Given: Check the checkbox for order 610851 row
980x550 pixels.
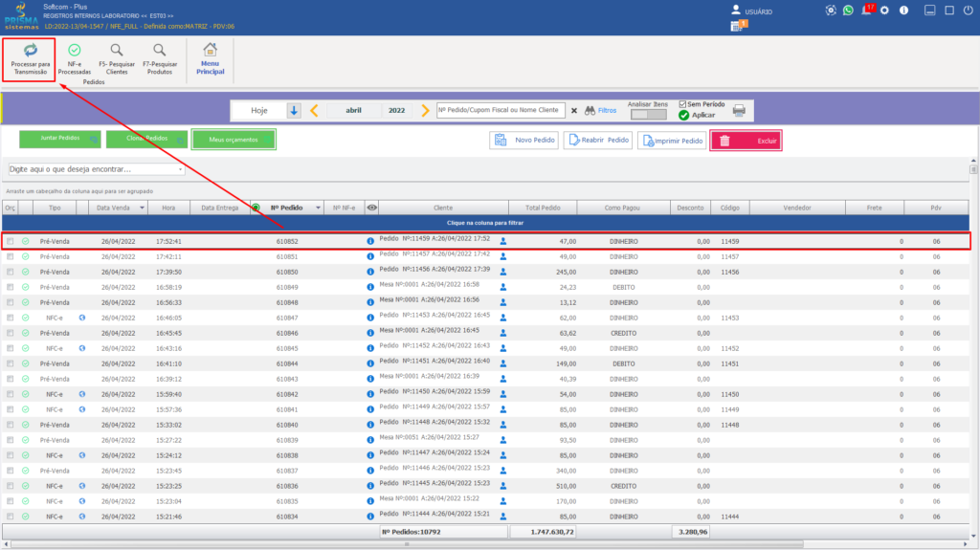Looking at the screenshot, I should 10,257.
